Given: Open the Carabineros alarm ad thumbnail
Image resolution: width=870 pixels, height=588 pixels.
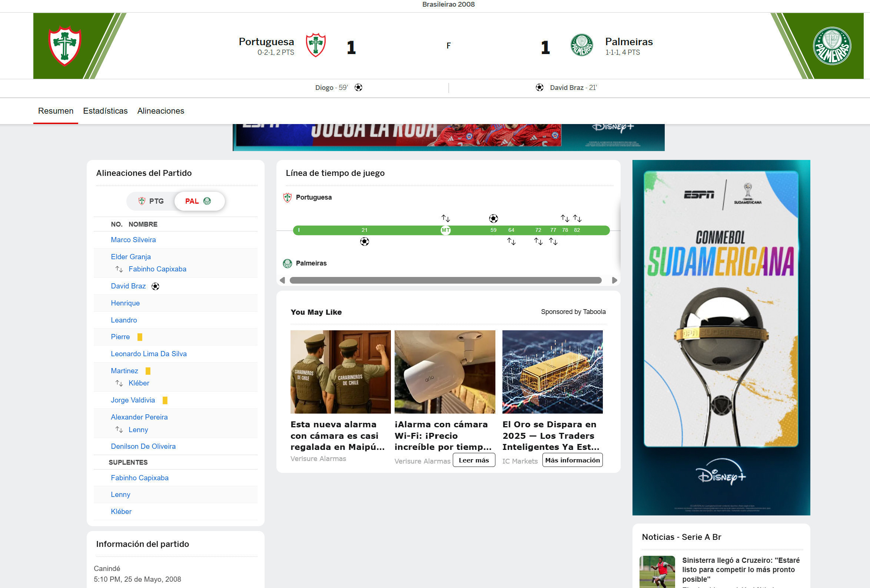Looking at the screenshot, I should click(341, 372).
